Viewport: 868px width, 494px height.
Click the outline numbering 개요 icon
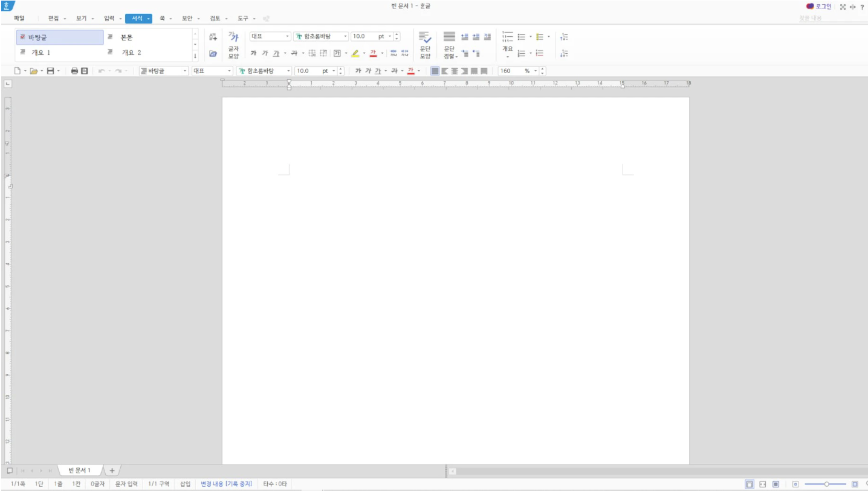tap(508, 45)
